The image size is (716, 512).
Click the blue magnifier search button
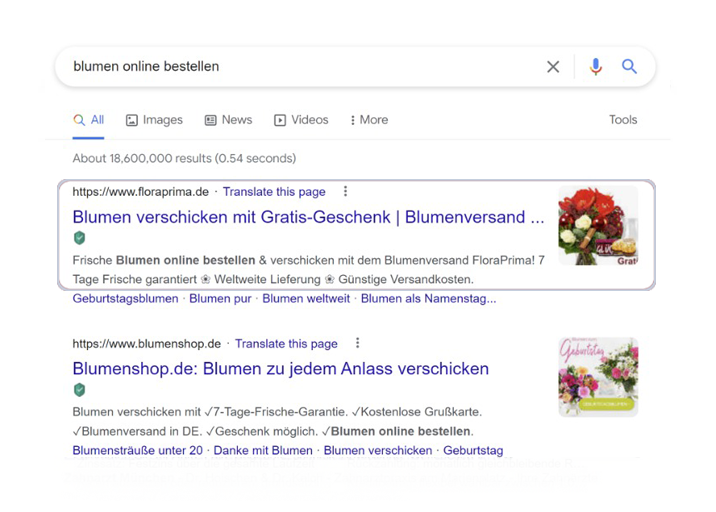click(x=629, y=67)
